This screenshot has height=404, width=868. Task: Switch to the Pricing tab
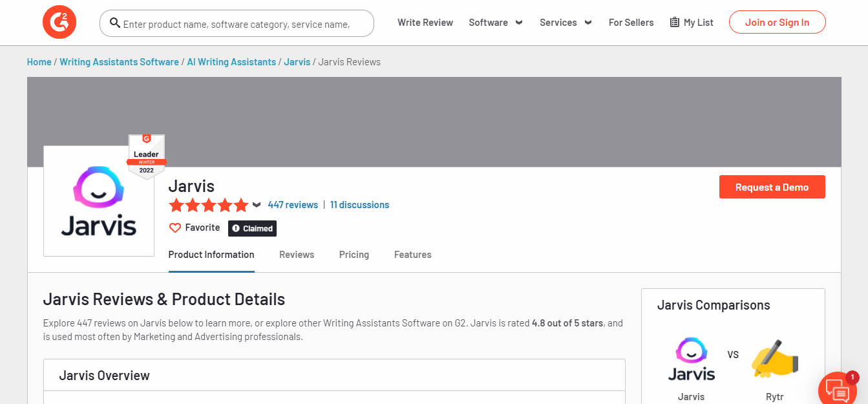pyautogui.click(x=354, y=255)
